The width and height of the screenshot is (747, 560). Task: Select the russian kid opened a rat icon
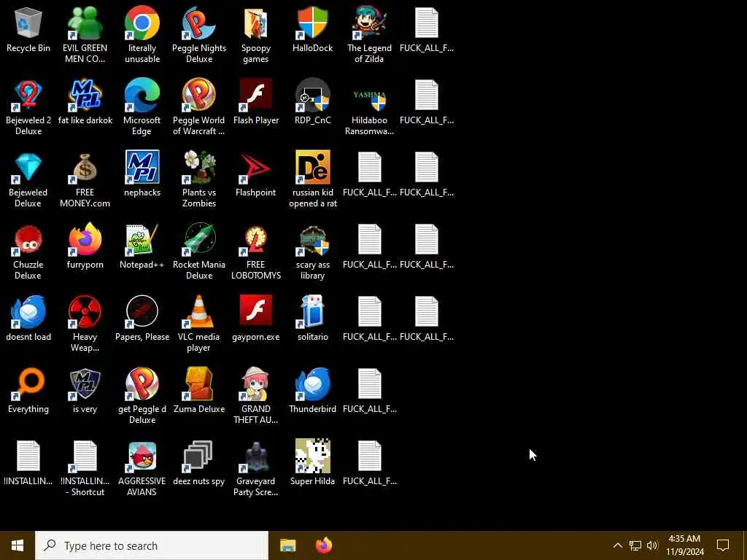pos(312,179)
